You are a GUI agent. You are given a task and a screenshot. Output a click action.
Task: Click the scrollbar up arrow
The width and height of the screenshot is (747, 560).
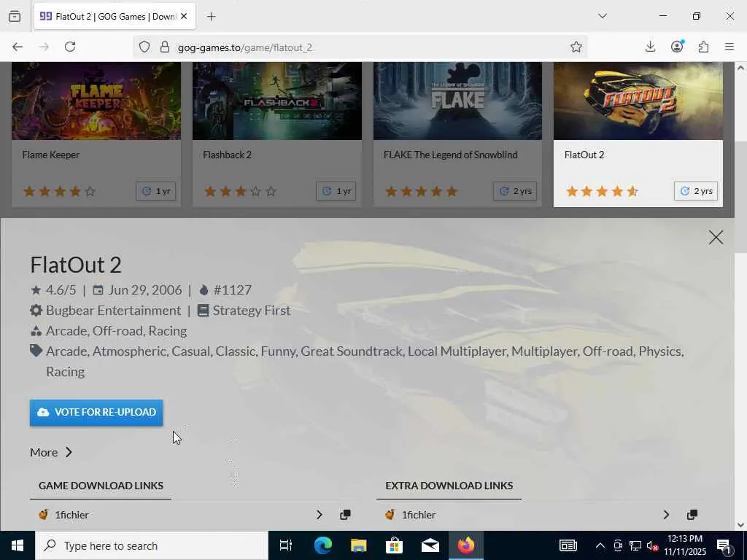tap(740, 68)
